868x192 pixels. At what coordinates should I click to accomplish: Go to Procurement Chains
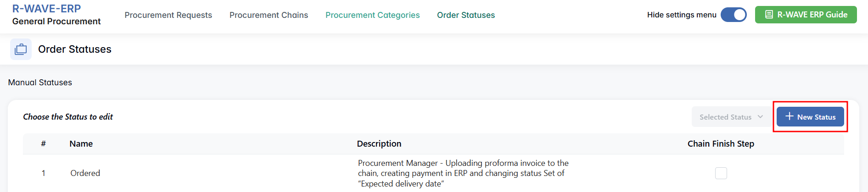pyautogui.click(x=269, y=15)
